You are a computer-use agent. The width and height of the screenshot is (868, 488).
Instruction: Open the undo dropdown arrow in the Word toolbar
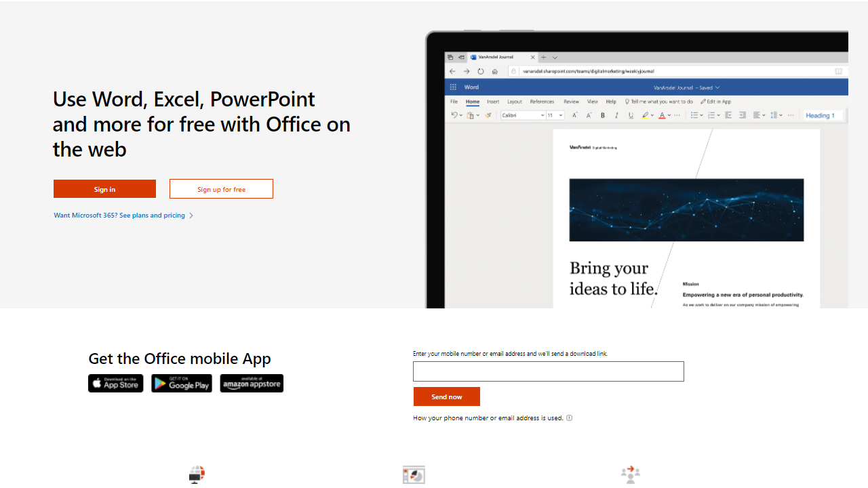460,115
